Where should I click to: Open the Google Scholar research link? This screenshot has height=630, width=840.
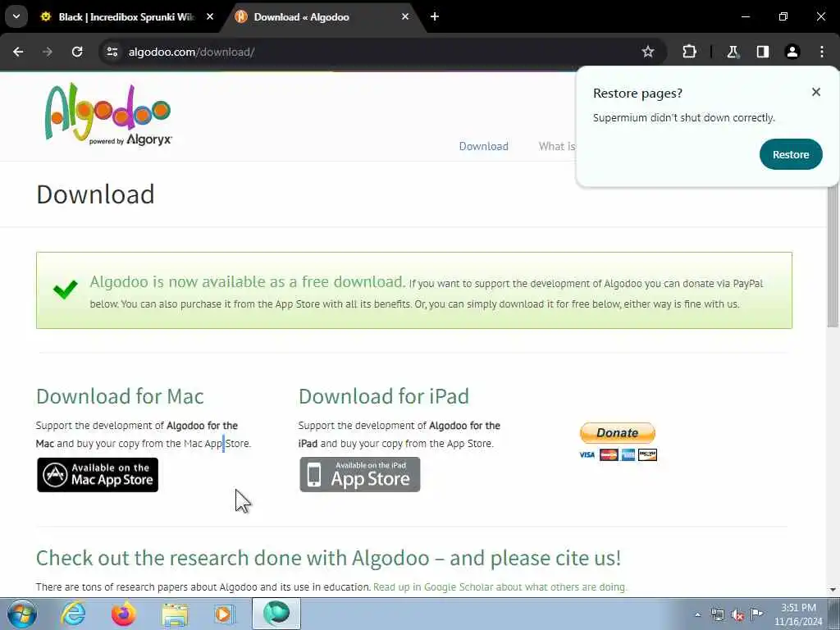[x=500, y=587]
